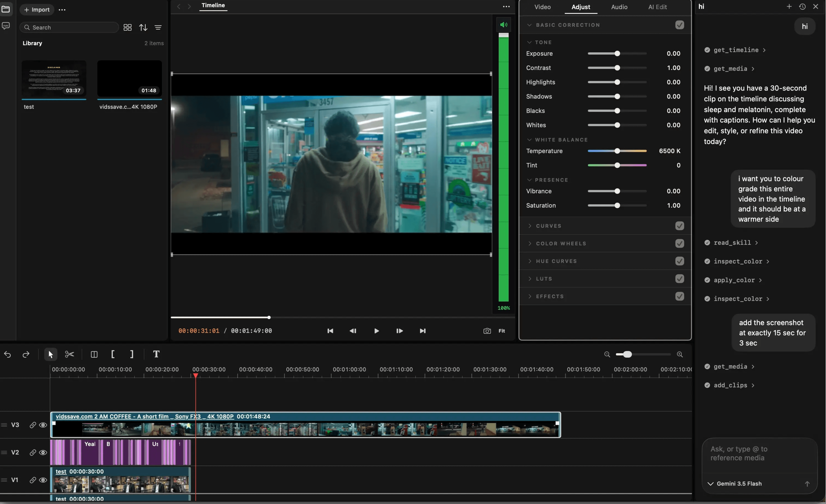Screen dimensions: 826x504
Task: Undo the last edit
Action: click(7, 354)
